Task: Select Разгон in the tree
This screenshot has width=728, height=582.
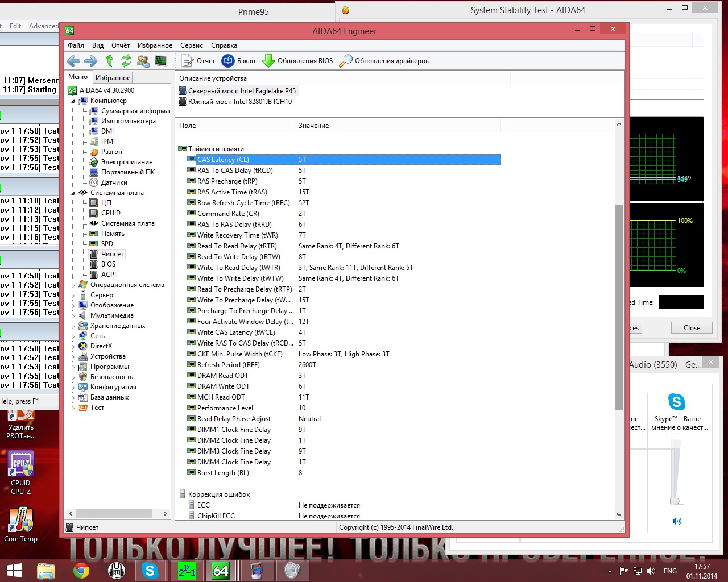Action: 111,152
